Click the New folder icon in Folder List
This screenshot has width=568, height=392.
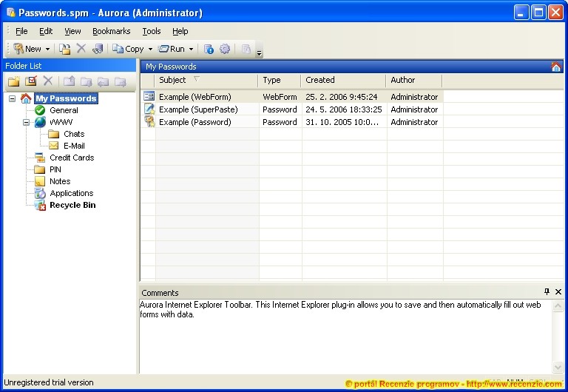point(13,81)
